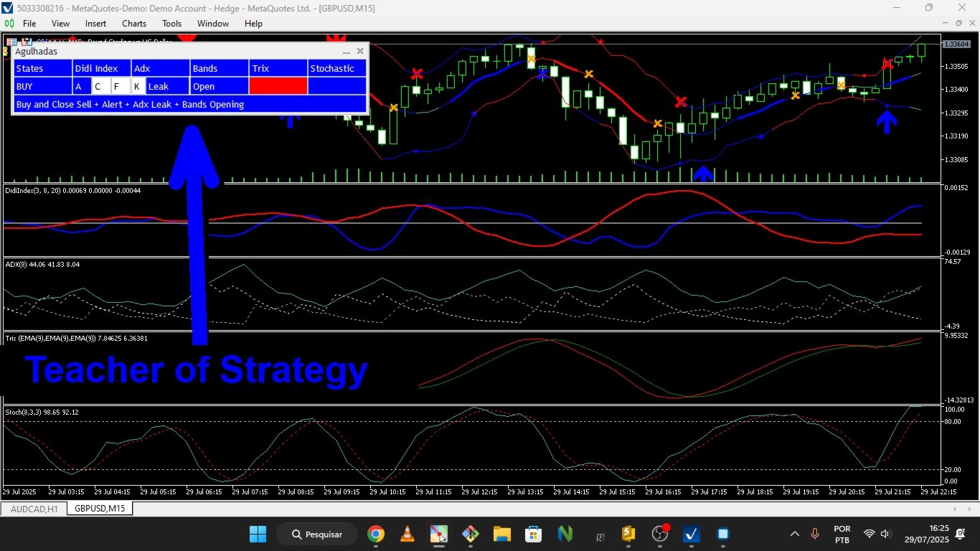The width and height of the screenshot is (980, 551).
Task: Toggle the Didi Index F cell
Action: [x=121, y=86]
